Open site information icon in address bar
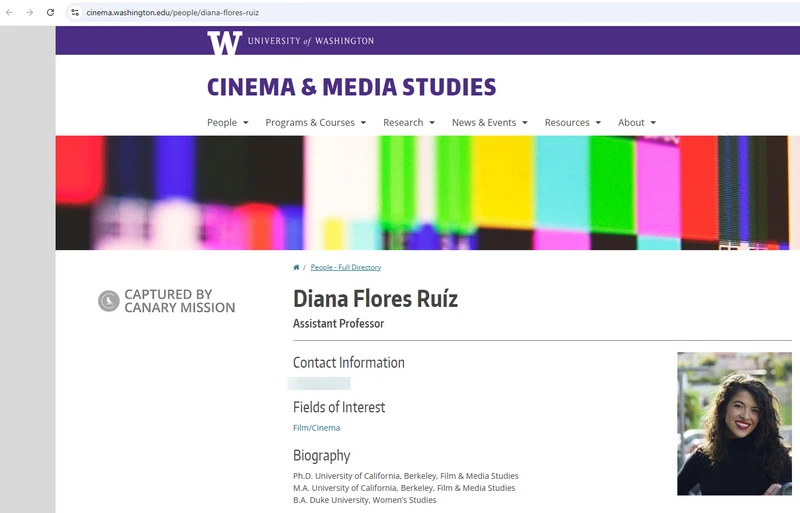Screen dimensions: 800x513 click(75, 12)
